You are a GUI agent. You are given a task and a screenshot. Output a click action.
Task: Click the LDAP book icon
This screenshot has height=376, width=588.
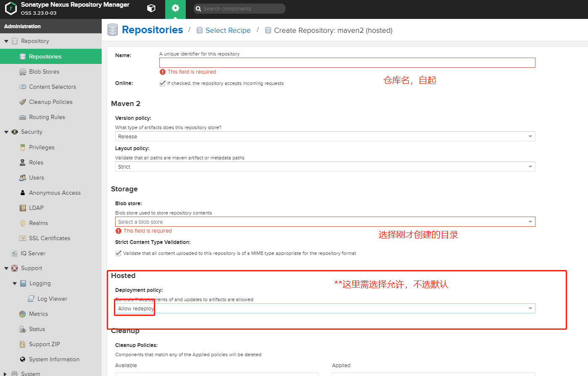coord(23,208)
